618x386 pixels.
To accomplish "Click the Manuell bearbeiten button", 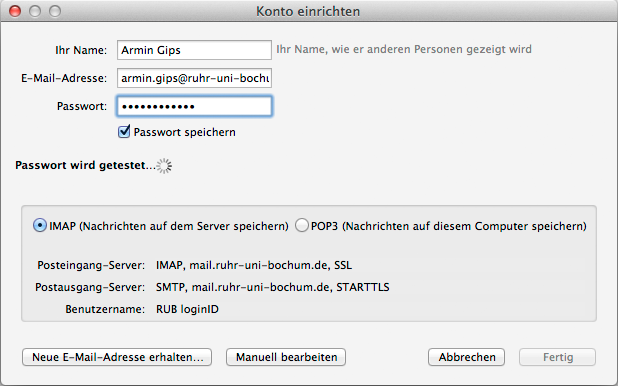I will (x=286, y=357).
